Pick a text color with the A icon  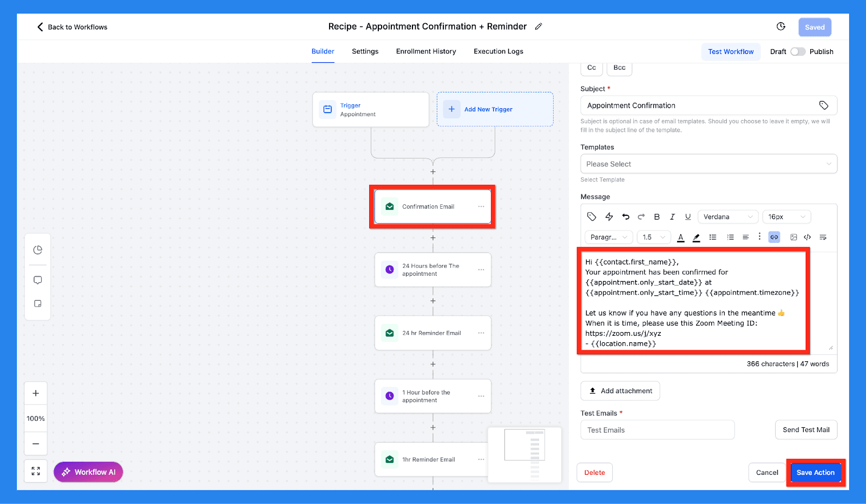coord(681,237)
